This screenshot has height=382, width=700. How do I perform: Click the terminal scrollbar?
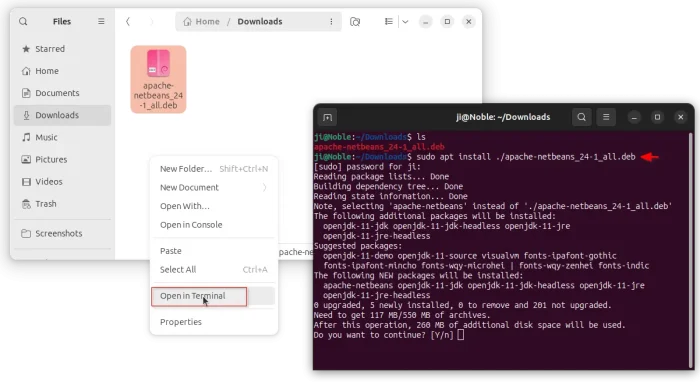[691, 250]
